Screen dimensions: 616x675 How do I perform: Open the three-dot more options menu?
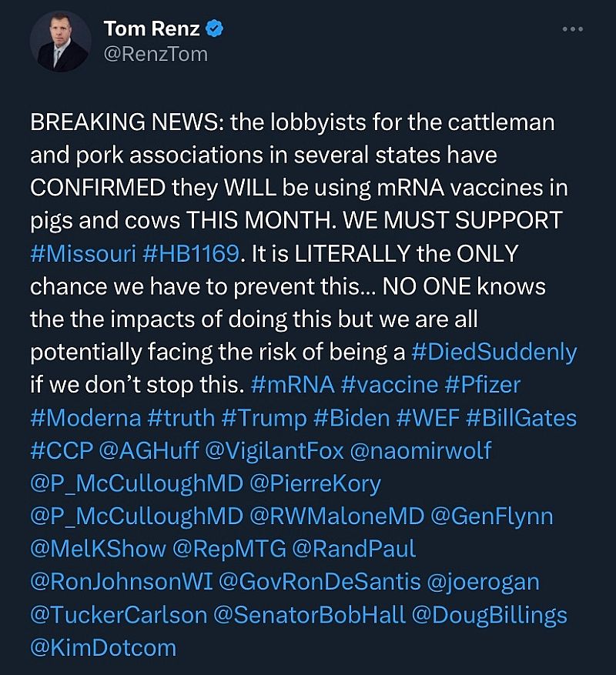tap(573, 29)
